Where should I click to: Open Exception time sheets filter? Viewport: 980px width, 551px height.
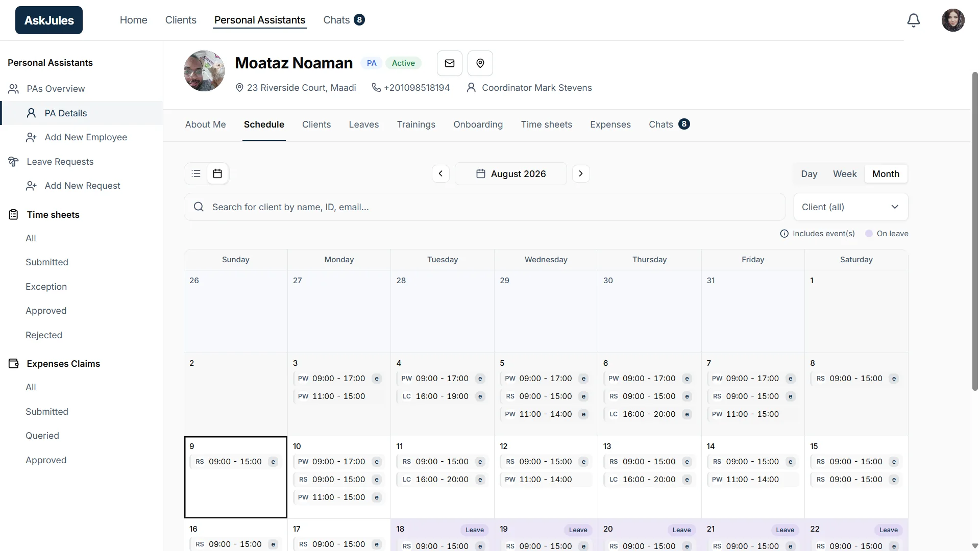46,287
